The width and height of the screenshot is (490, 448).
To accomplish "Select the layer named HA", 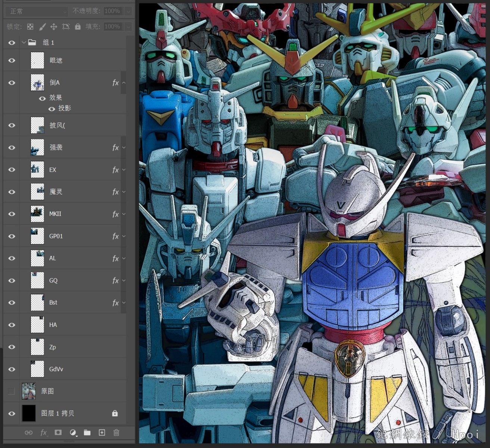I will pos(53,325).
